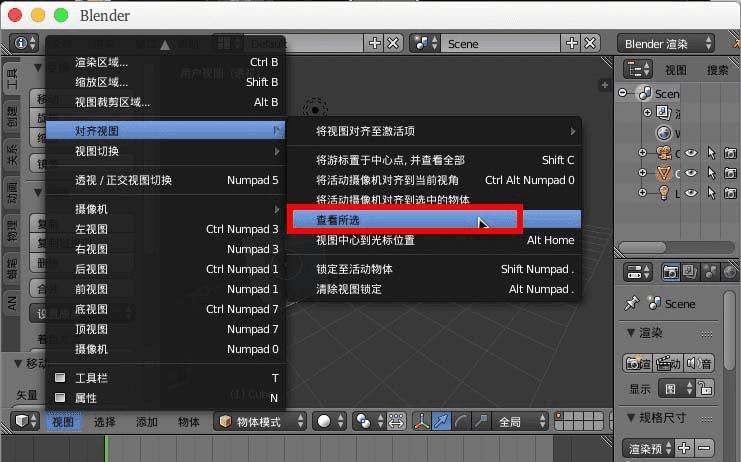The height and width of the screenshot is (462, 741).
Task: Click the render image button 渲
Action: pos(638,363)
